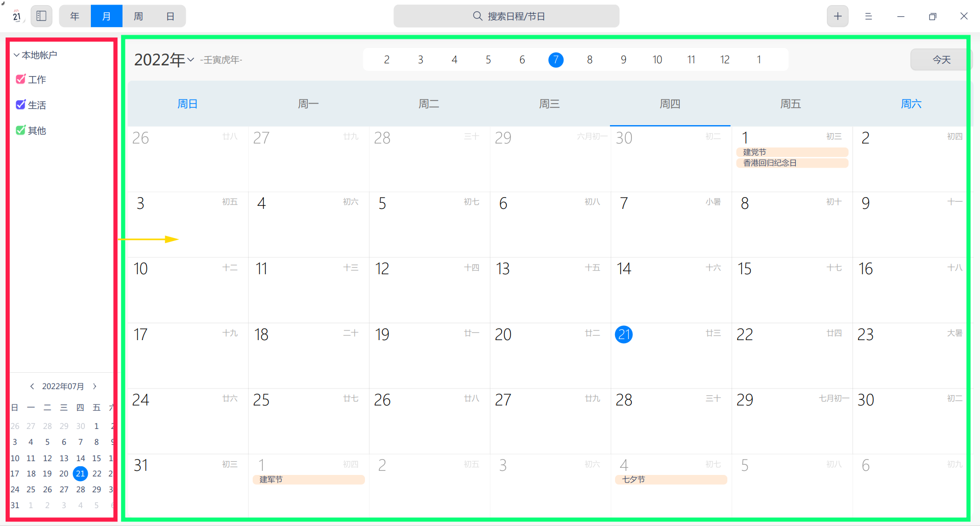The height and width of the screenshot is (526, 980).
Task: Click the 今天 button
Action: (x=941, y=60)
